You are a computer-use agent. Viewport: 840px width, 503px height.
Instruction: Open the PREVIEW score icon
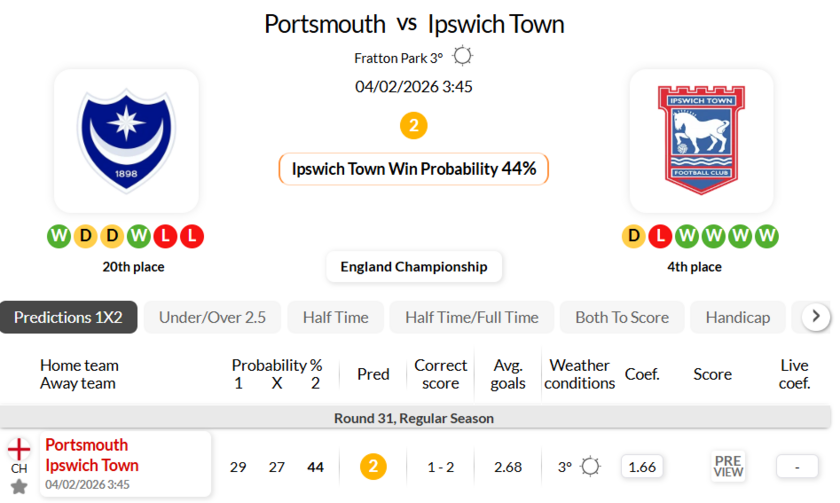[728, 466]
